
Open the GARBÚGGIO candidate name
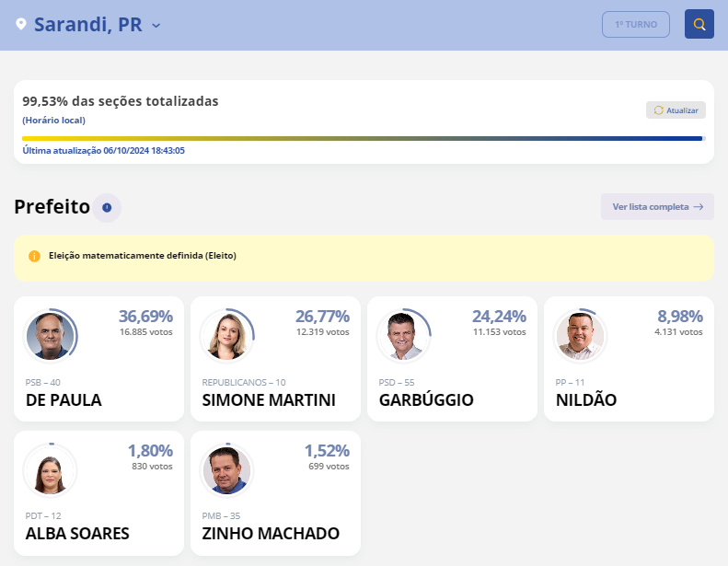(426, 400)
